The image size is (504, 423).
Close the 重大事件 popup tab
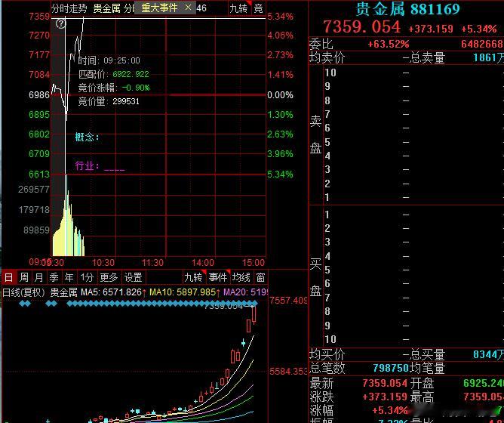point(189,8)
